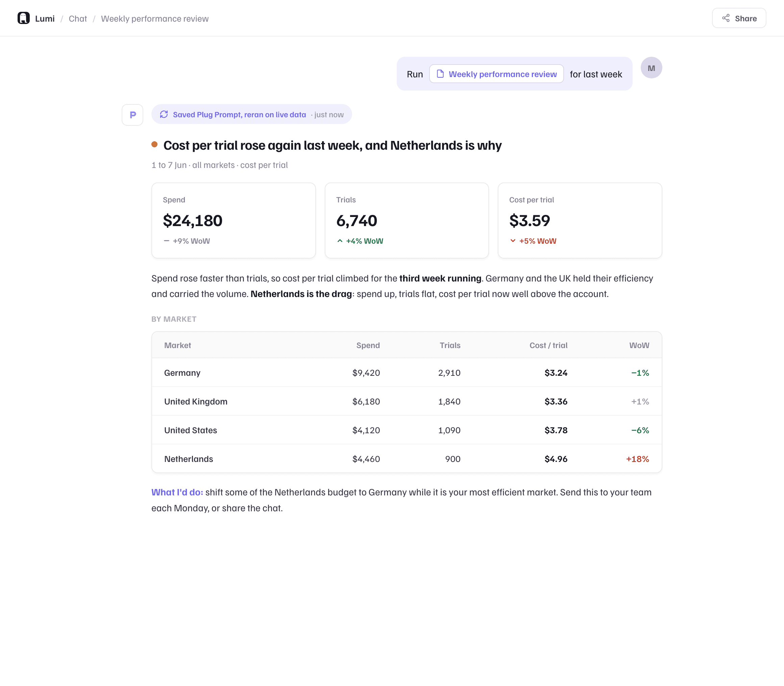Click the P assistant avatar icon
This screenshot has width=784, height=686.
(x=132, y=115)
